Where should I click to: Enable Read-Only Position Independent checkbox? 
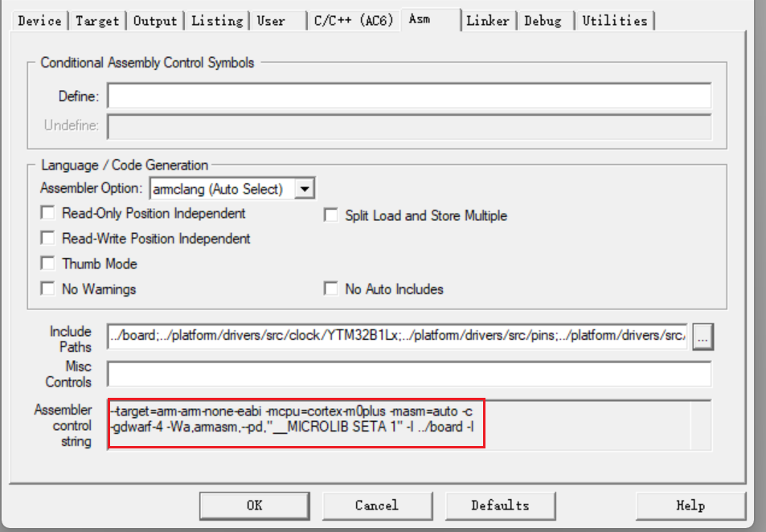(47, 214)
